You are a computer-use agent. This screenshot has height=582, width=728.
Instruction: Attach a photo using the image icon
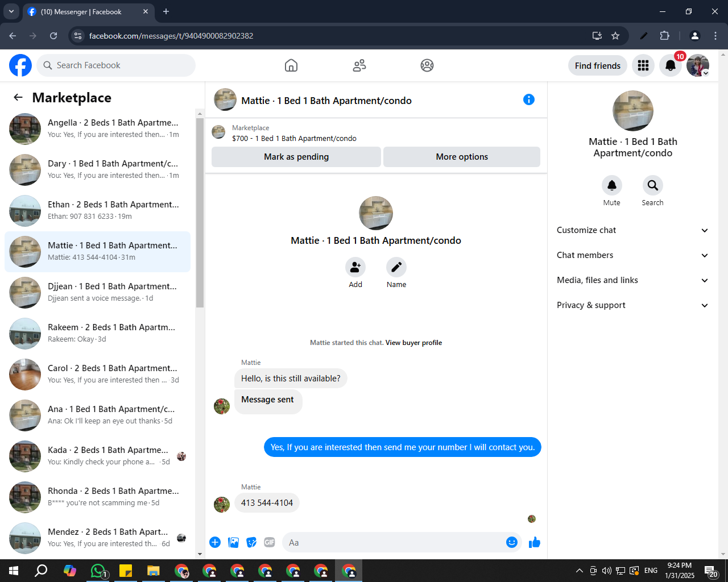[233, 542]
